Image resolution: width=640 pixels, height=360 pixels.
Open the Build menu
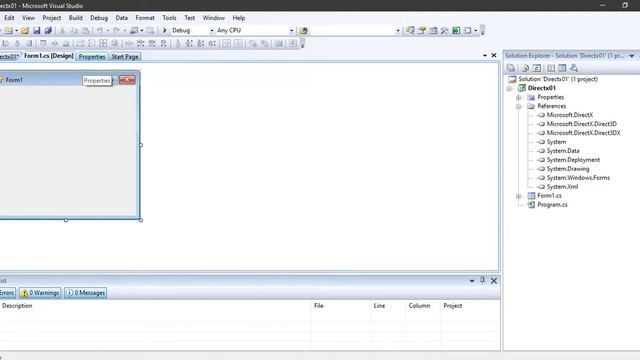pos(76,18)
